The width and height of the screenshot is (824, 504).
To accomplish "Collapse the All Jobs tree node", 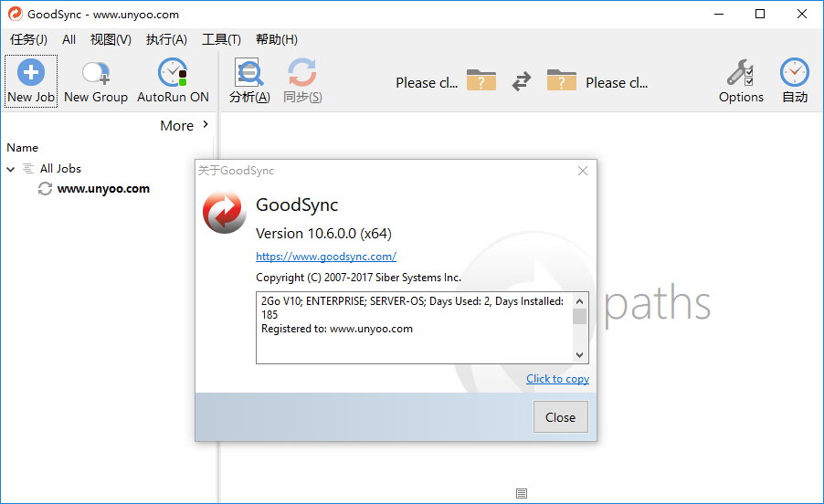I will (x=11, y=169).
